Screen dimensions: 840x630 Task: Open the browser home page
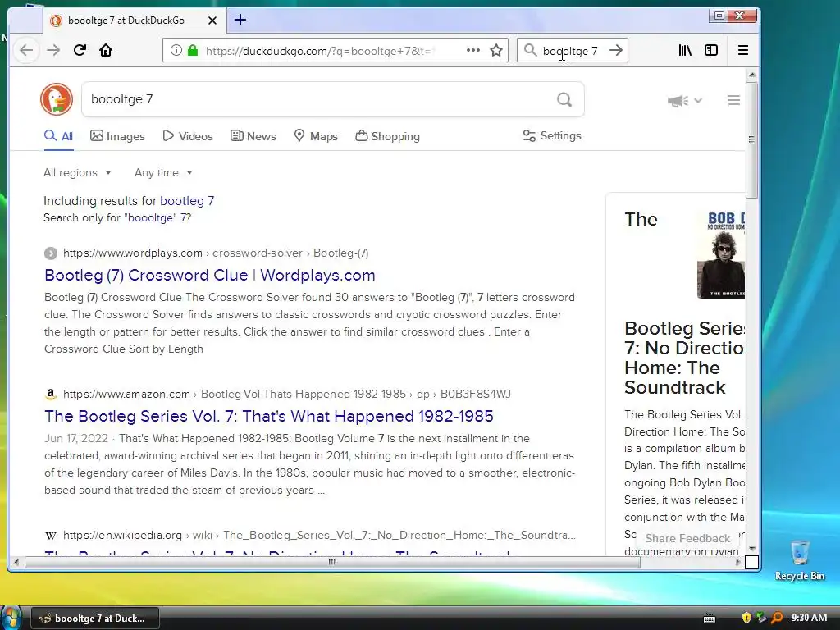click(106, 50)
